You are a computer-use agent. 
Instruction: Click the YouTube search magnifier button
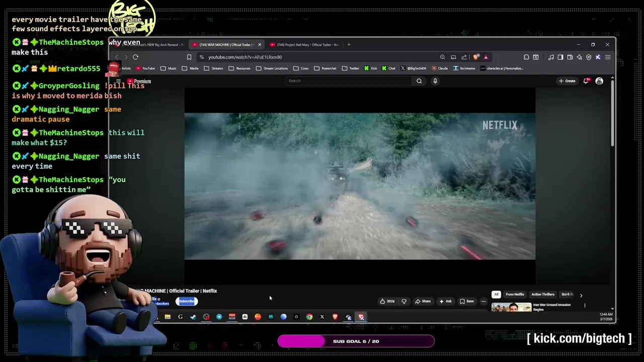(419, 81)
